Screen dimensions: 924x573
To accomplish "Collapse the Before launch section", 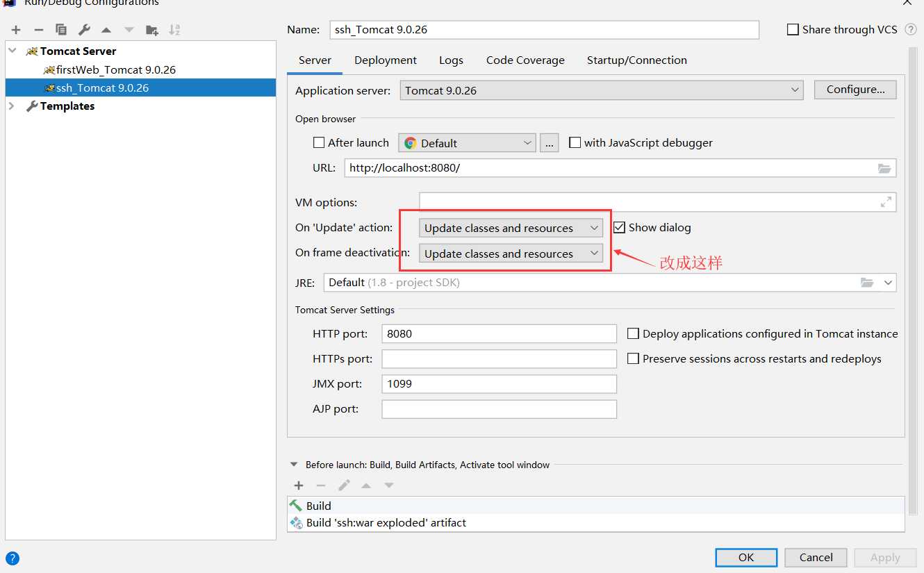I will (x=294, y=465).
